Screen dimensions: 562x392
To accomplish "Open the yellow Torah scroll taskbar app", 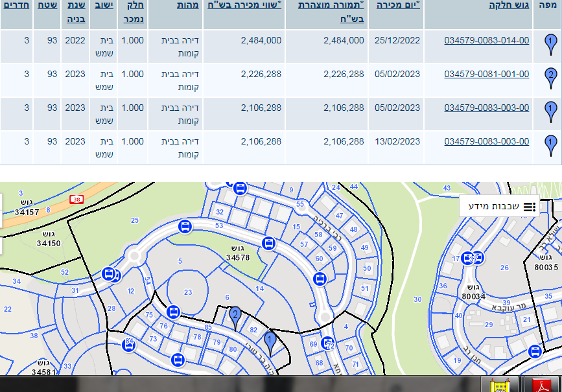I will pos(500,386).
